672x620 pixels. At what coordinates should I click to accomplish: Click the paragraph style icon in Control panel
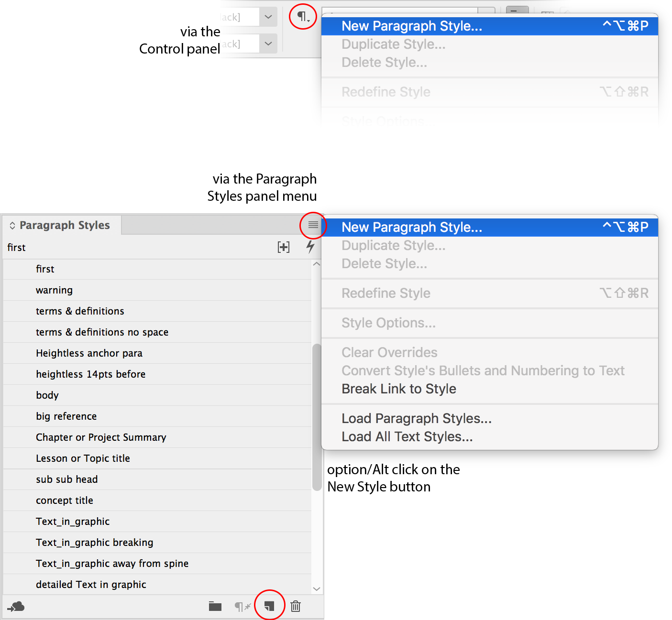pyautogui.click(x=303, y=17)
